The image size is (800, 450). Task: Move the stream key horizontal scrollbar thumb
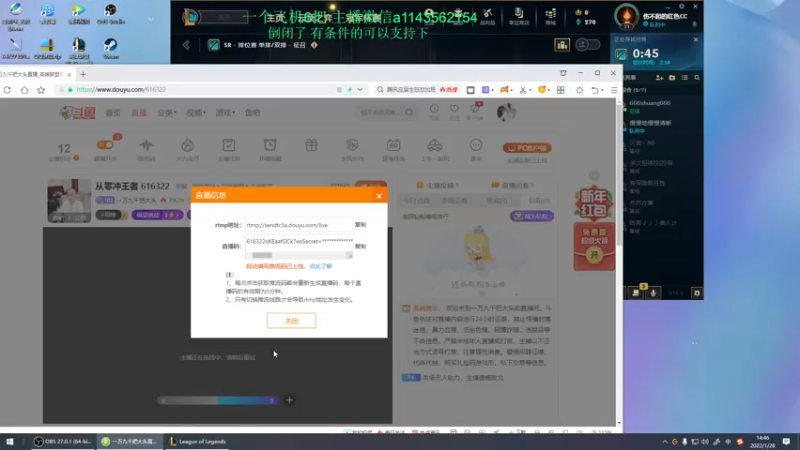(262, 255)
